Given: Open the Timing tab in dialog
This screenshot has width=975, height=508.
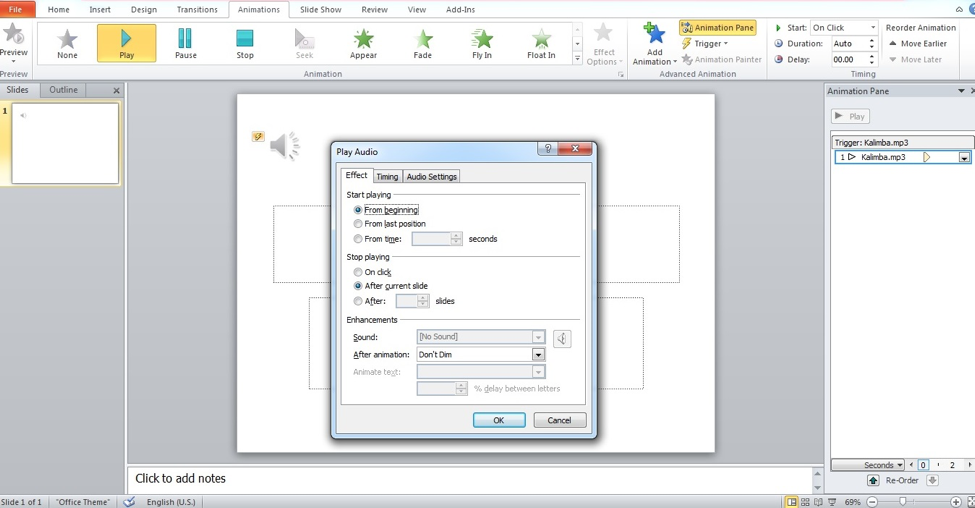Looking at the screenshot, I should 387,177.
